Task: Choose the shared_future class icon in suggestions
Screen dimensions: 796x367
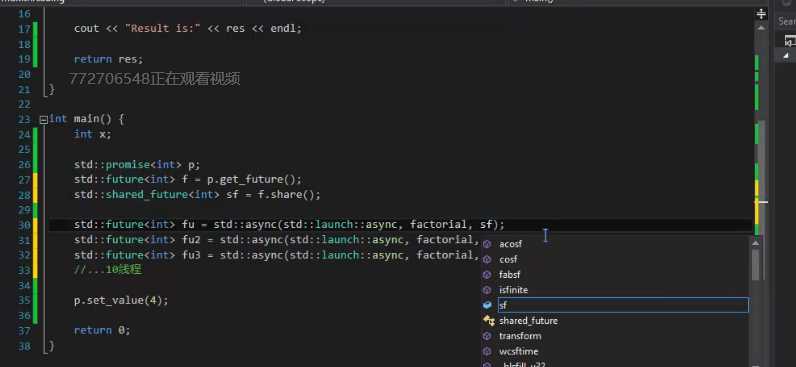Action: 489,320
